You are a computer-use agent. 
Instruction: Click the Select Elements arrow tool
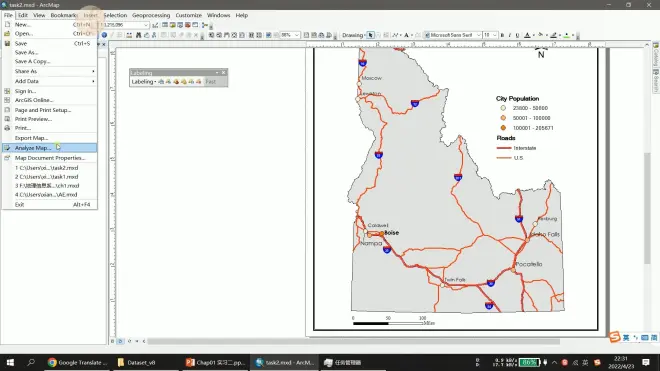(x=370, y=35)
